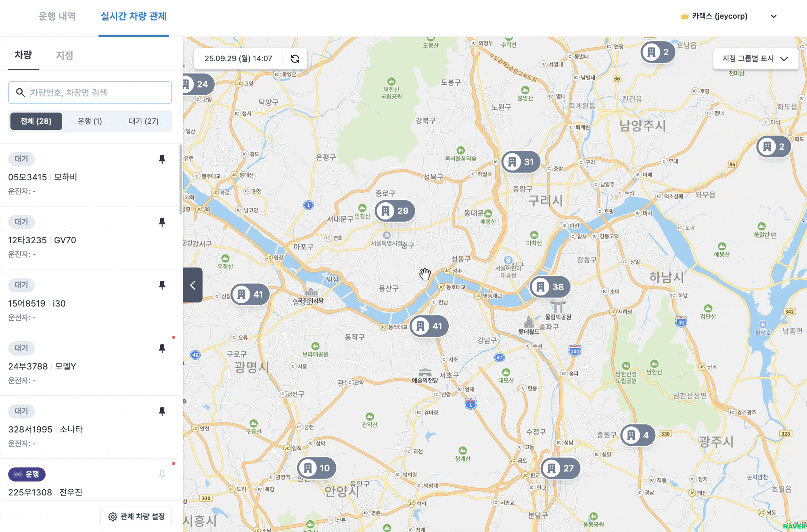807x532 pixels.
Task: Click the vehicle number search field
Action: coord(97,93)
